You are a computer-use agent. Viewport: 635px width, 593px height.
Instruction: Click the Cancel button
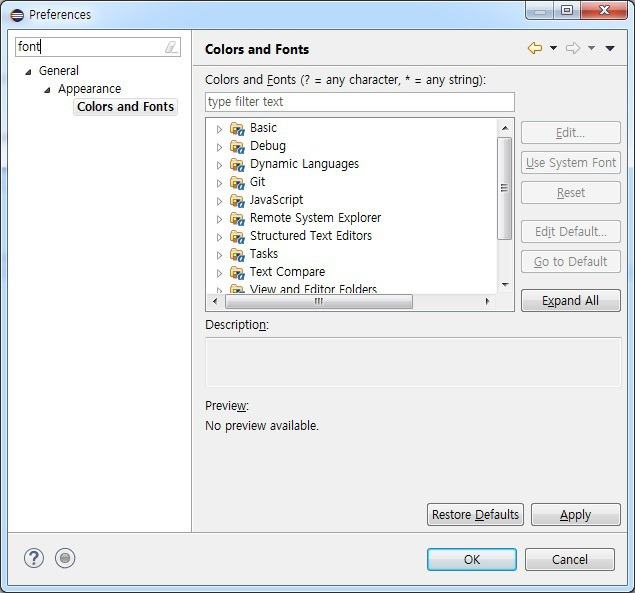pyautogui.click(x=570, y=559)
